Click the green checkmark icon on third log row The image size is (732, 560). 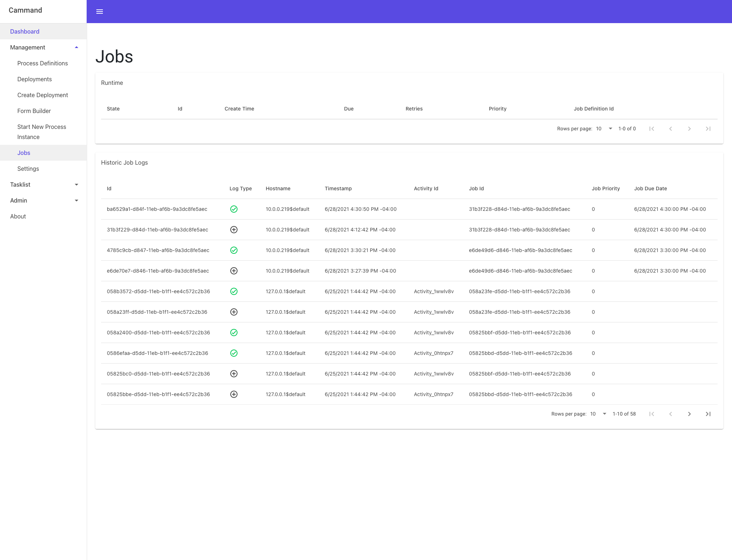[x=234, y=250]
